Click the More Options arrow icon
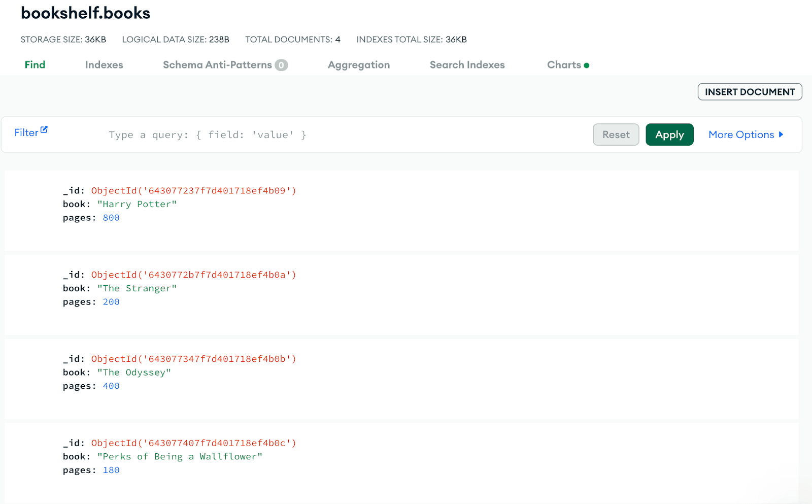The height and width of the screenshot is (504, 812). click(x=781, y=135)
